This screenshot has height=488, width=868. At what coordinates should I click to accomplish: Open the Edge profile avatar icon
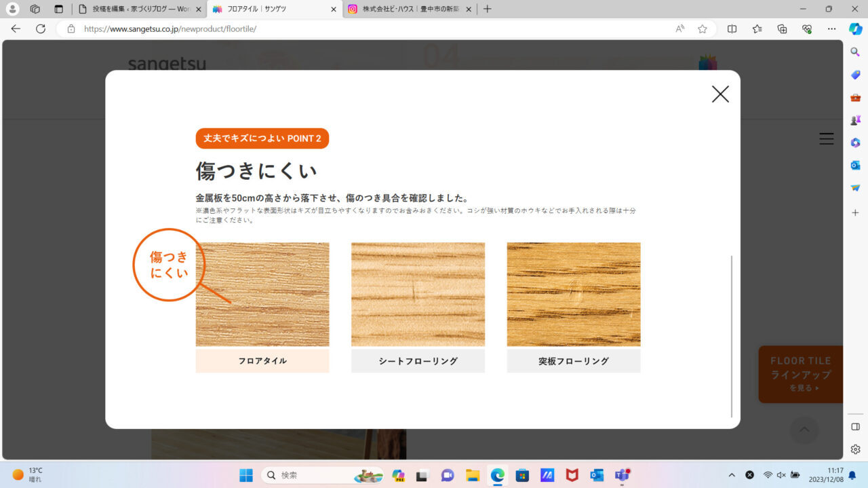tap(12, 9)
